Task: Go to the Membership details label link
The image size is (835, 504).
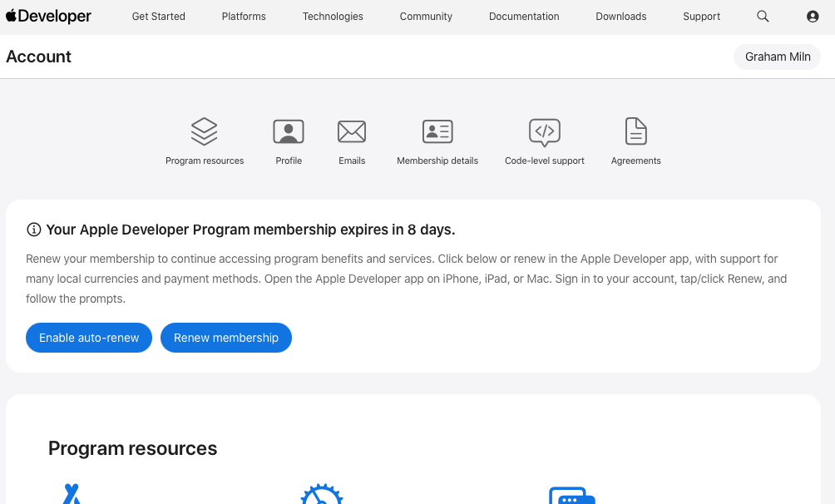Action: tap(437, 161)
